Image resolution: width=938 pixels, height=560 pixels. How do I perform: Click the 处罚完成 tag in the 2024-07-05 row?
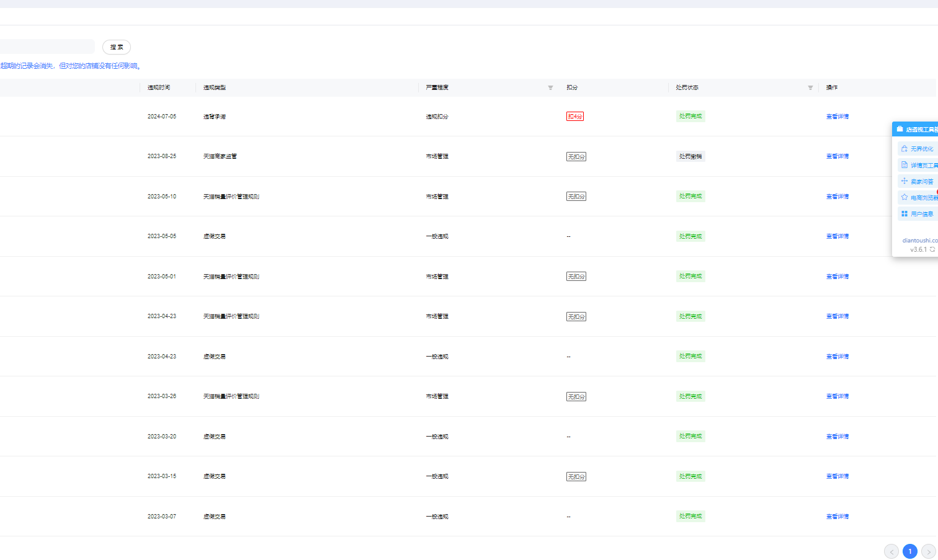[x=690, y=116]
